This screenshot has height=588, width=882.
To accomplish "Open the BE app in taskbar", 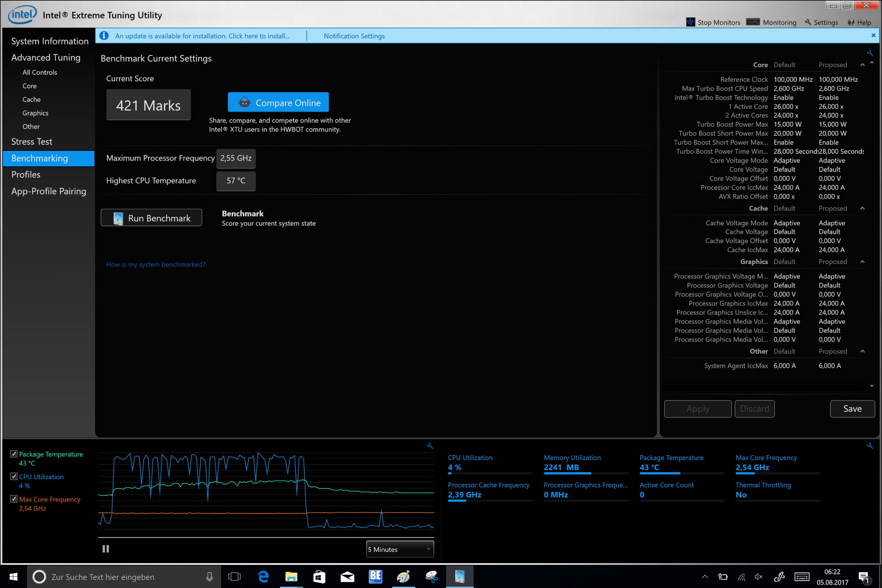I will [x=375, y=577].
